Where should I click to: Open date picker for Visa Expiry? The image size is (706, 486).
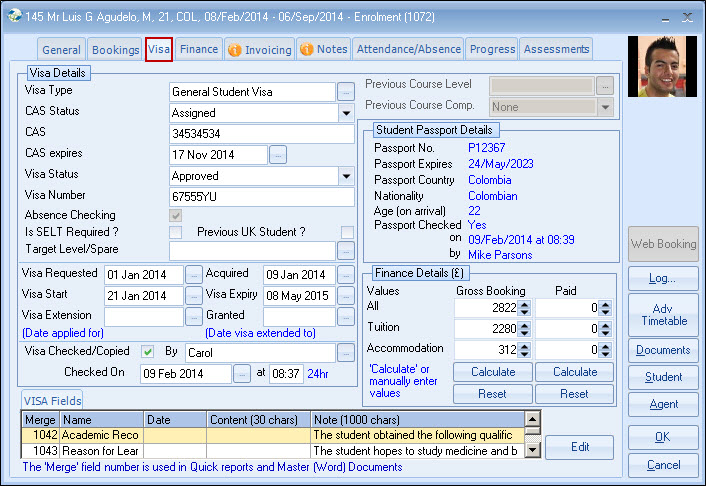click(x=346, y=296)
